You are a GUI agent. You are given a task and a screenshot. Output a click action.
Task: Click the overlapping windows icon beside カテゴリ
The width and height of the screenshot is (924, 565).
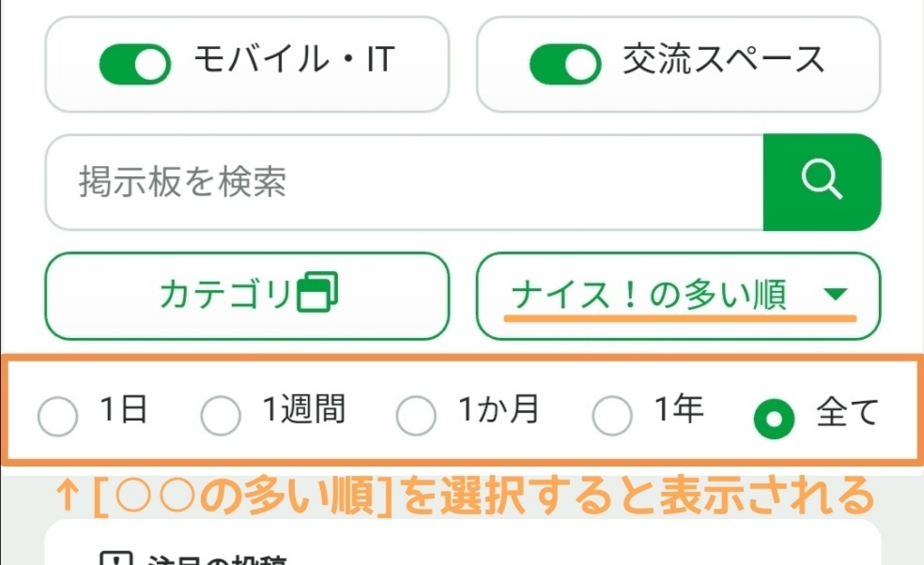(316, 293)
